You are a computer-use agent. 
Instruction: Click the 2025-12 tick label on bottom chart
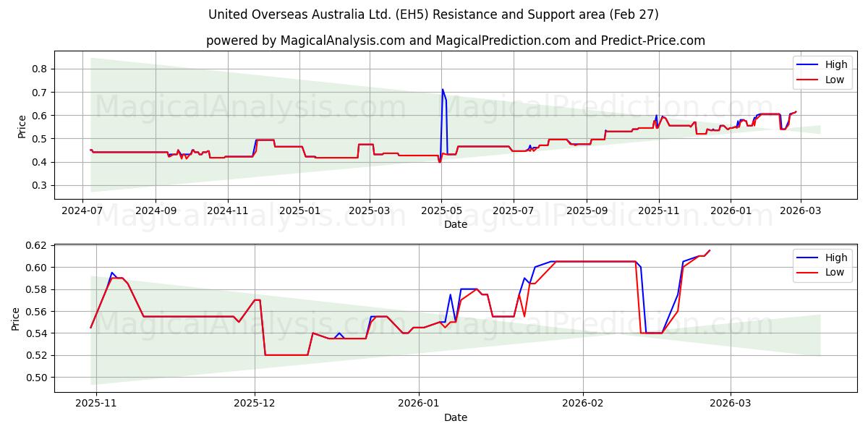pyautogui.click(x=255, y=403)
